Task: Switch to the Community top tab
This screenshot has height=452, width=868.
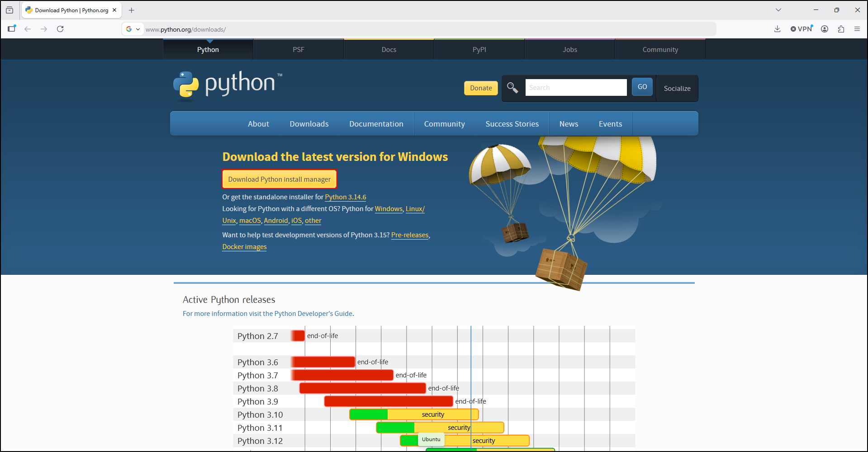Action: coord(660,49)
